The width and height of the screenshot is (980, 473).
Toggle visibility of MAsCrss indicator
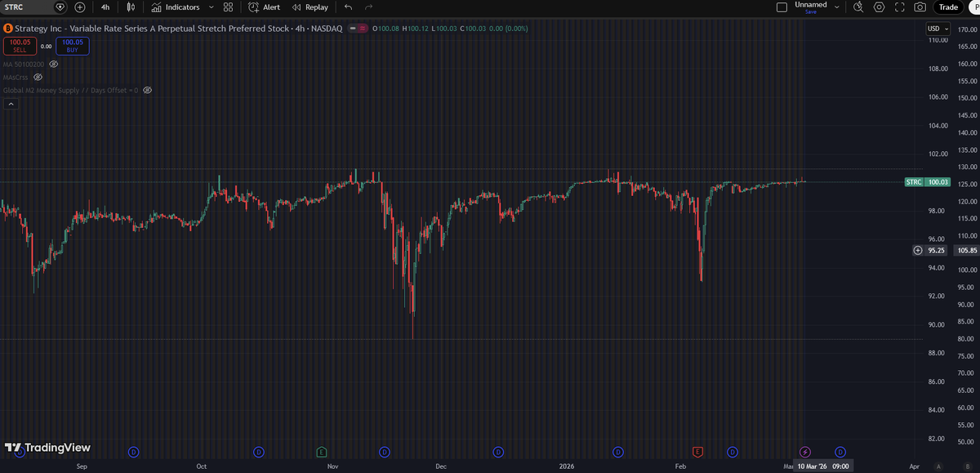(x=38, y=77)
